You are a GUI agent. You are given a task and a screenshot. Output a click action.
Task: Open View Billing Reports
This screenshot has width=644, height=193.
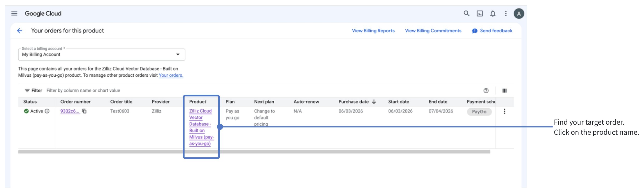pos(373,31)
